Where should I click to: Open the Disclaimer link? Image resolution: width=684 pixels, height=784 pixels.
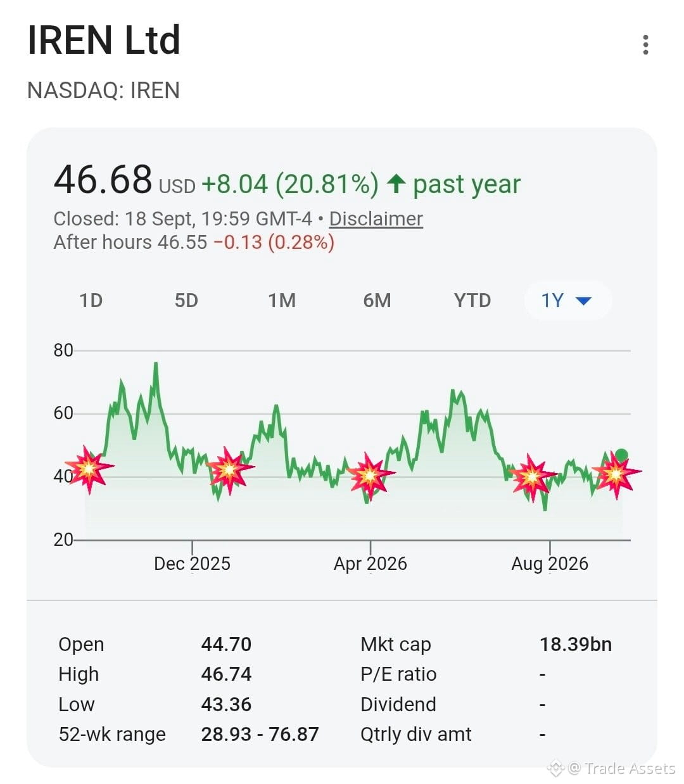376,218
